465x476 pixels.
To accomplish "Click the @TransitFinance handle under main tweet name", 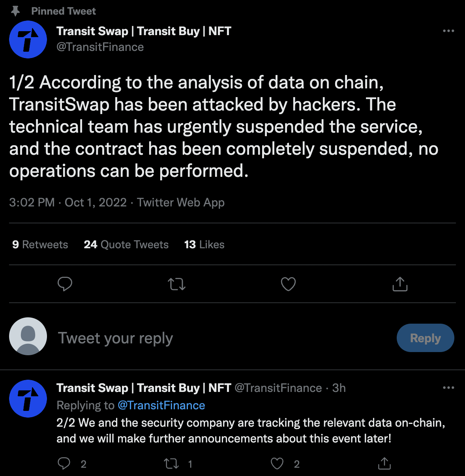I will (x=100, y=47).
